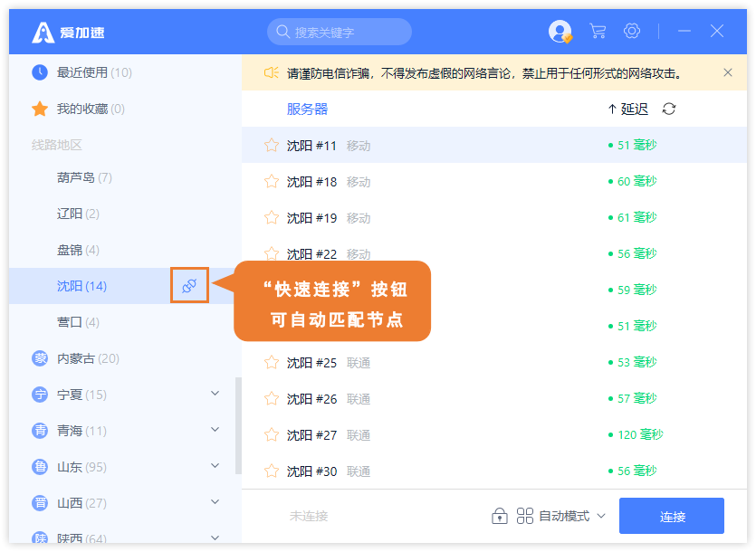Screen dimensions: 756x552
Task: Open the shopping cart icon
Action: [598, 32]
